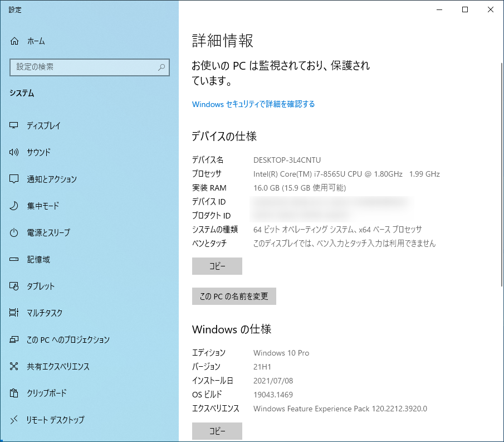Click the Home house icon
The width and height of the screenshot is (504, 442).
14,41
